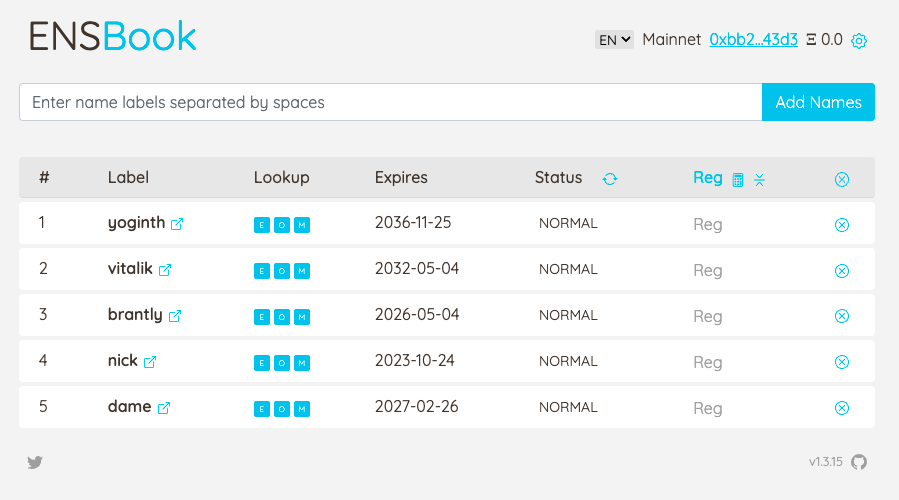Click the Status column header
The image size is (899, 500).
pyautogui.click(x=558, y=177)
